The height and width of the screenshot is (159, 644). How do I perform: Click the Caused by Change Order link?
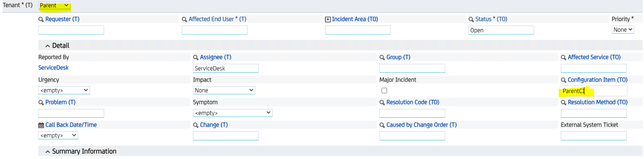[x=421, y=125]
